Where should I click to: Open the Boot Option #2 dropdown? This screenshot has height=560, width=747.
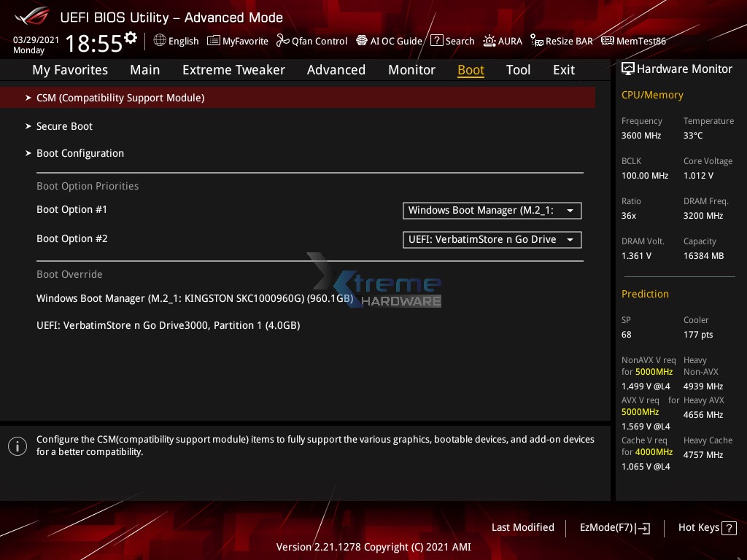point(492,239)
